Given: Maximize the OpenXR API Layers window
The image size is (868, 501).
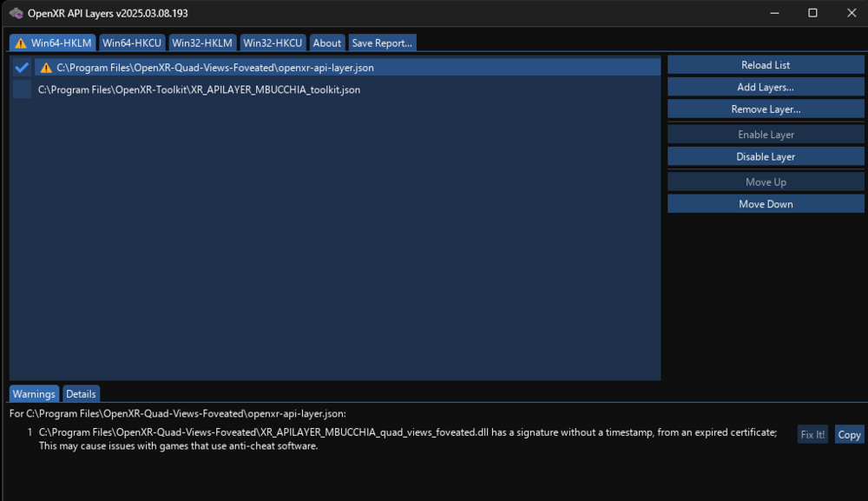Looking at the screenshot, I should 812,13.
